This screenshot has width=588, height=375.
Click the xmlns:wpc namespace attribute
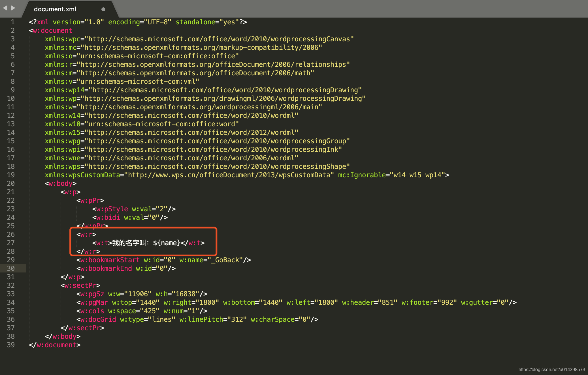pyautogui.click(x=199, y=39)
